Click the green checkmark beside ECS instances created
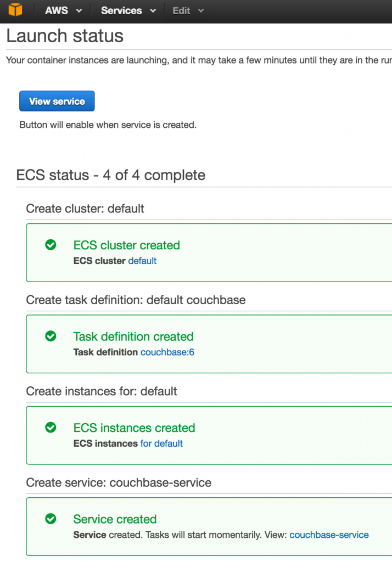392x562 pixels. 51,427
